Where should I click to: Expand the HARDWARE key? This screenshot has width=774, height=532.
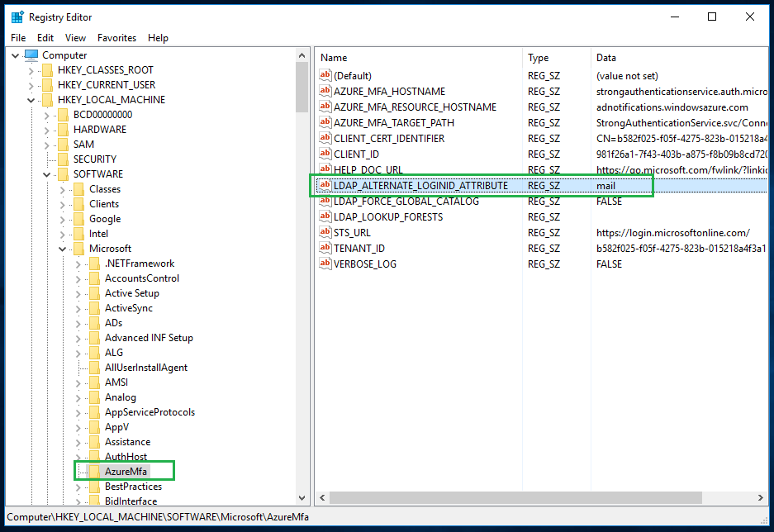click(46, 130)
